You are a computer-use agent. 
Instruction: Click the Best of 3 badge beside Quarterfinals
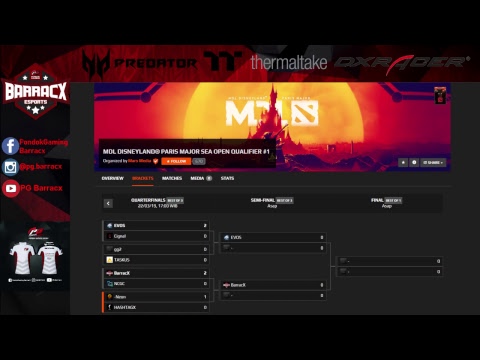[175, 200]
